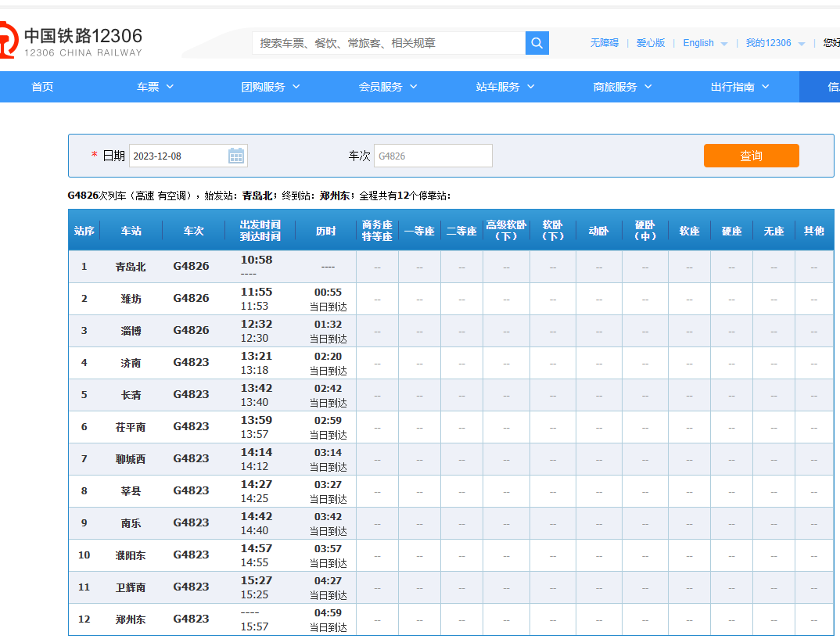Viewport: 840px width, 639px height.
Task: Expand the 我的12306 dropdown
Action: tap(775, 43)
